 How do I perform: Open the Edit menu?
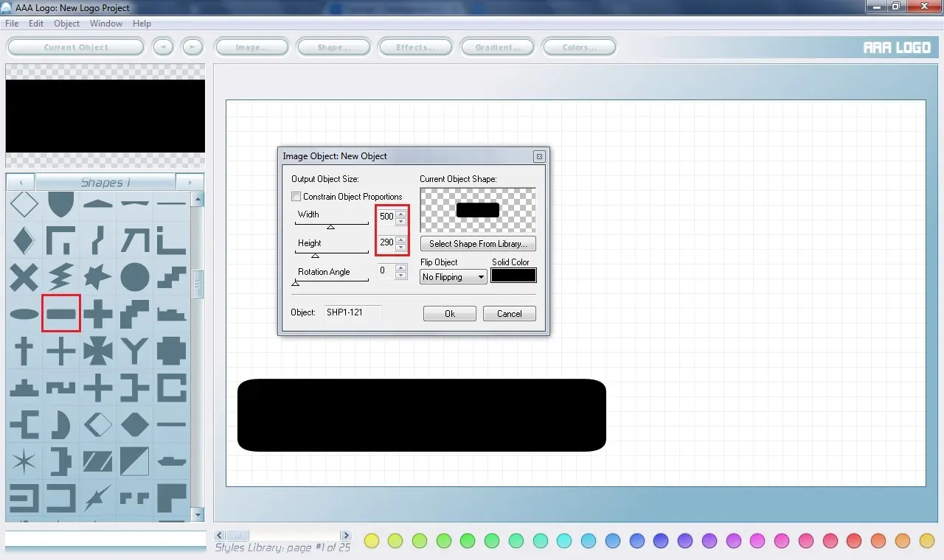point(36,24)
